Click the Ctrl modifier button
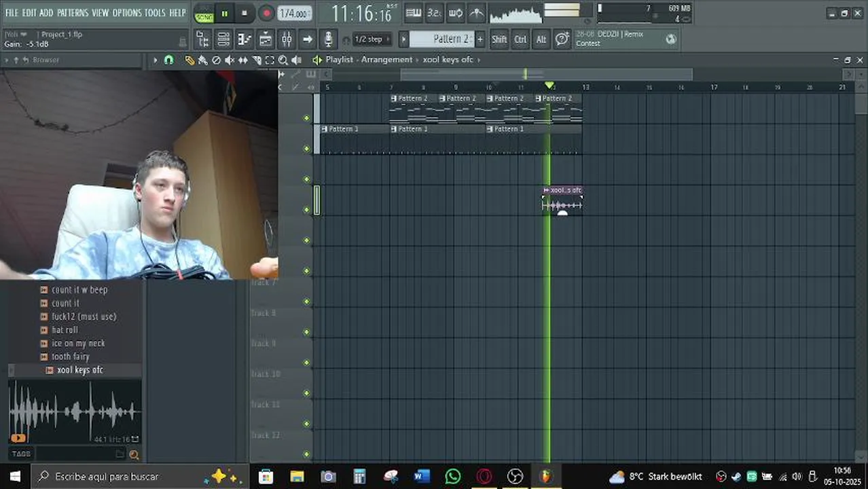This screenshot has height=489, width=868. pos(520,39)
